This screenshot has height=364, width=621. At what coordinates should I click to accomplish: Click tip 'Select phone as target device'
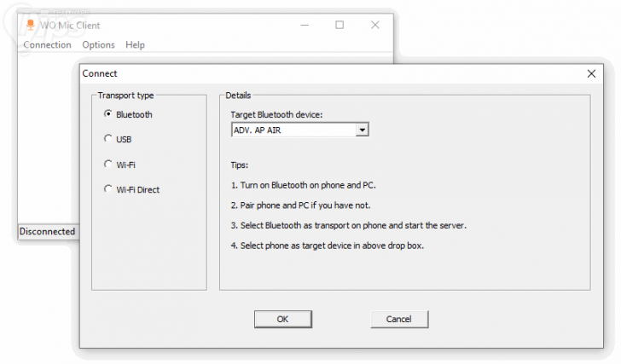[328, 246]
